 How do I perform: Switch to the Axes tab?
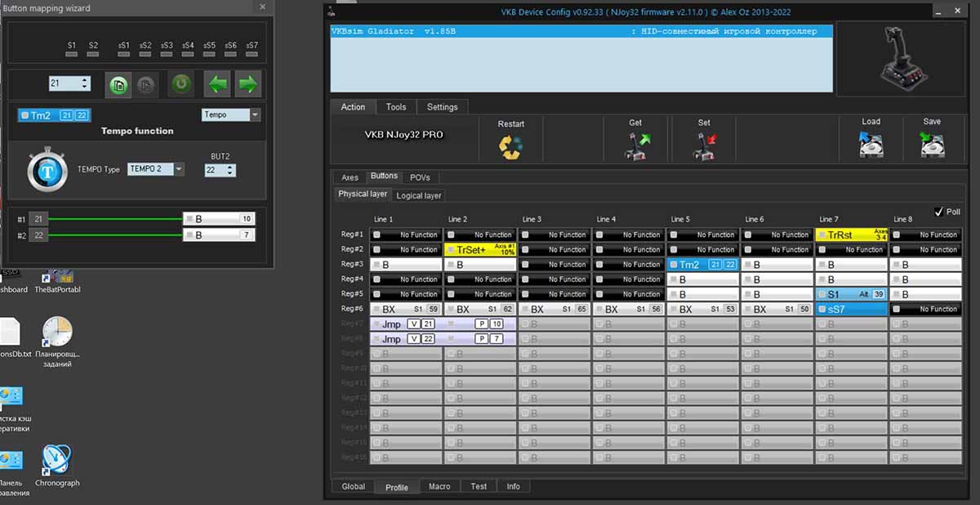350,177
